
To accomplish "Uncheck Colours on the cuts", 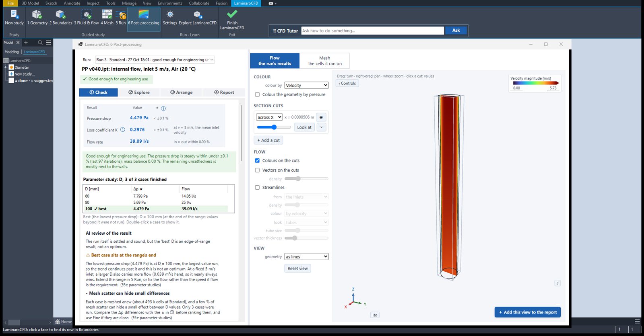I will [257, 160].
